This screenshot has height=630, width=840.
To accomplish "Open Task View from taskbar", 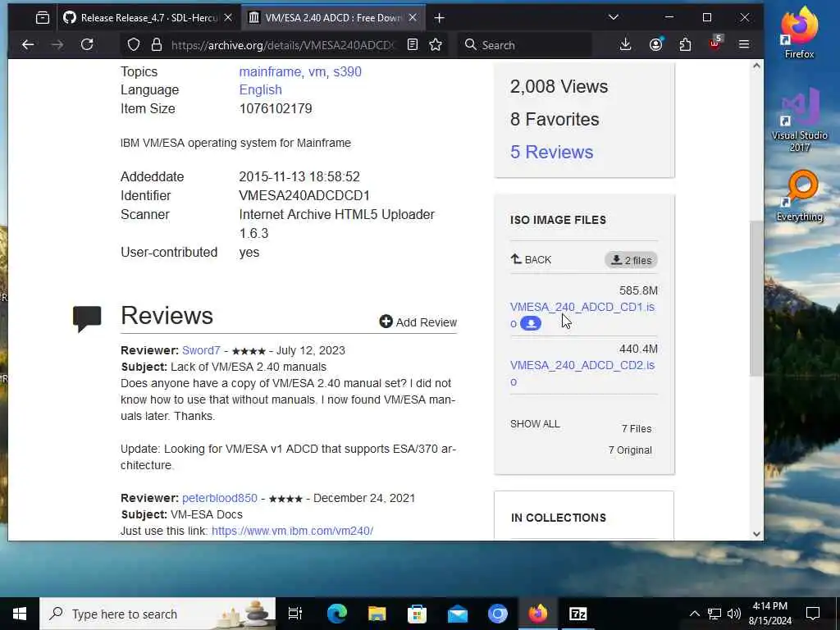I will (x=295, y=614).
